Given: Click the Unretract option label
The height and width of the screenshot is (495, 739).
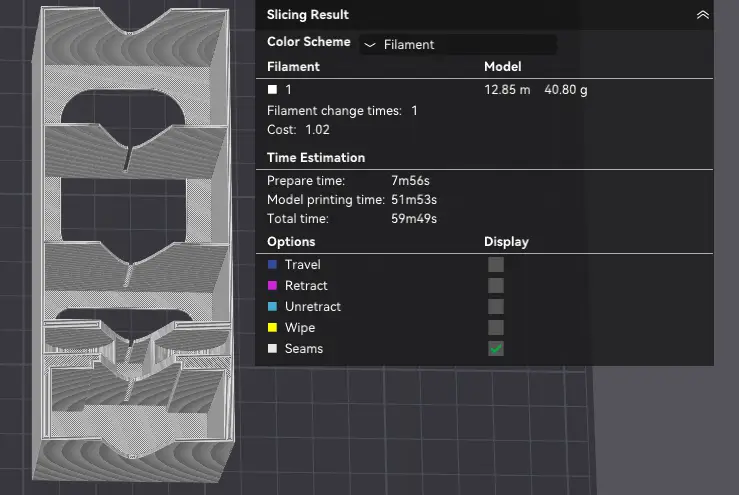Looking at the screenshot, I should (x=312, y=306).
